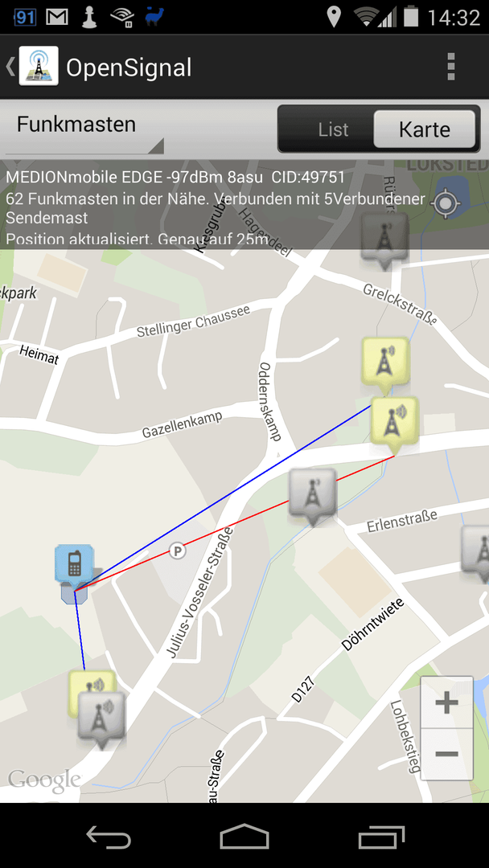The image size is (489, 868).
Task: Tap the gray tower marker near the map's top edge
Action: (x=384, y=241)
